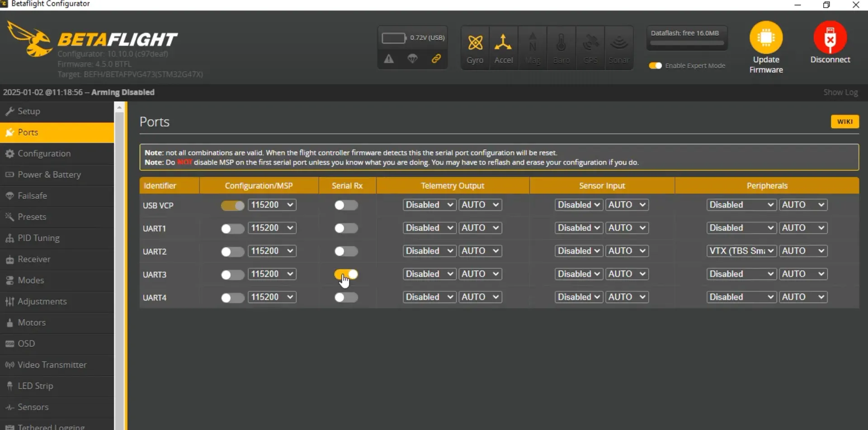The height and width of the screenshot is (430, 868).
Task: Open the Failsafe tab
Action: pos(57,196)
